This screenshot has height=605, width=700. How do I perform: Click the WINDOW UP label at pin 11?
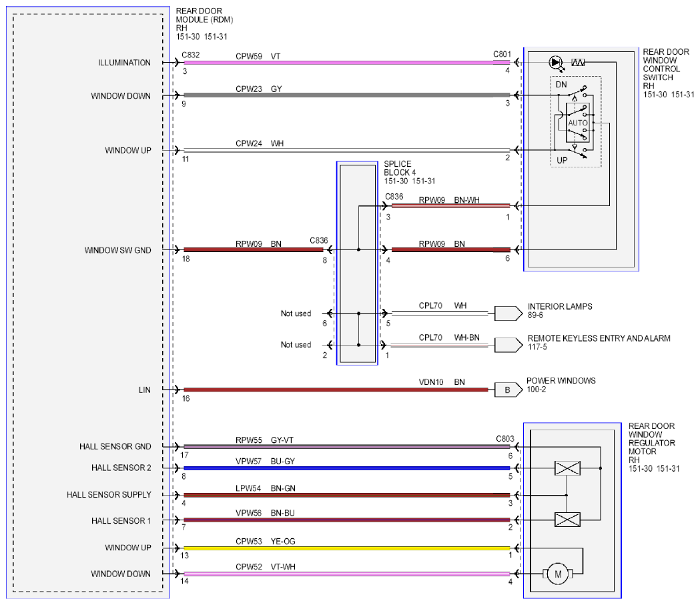(128, 150)
